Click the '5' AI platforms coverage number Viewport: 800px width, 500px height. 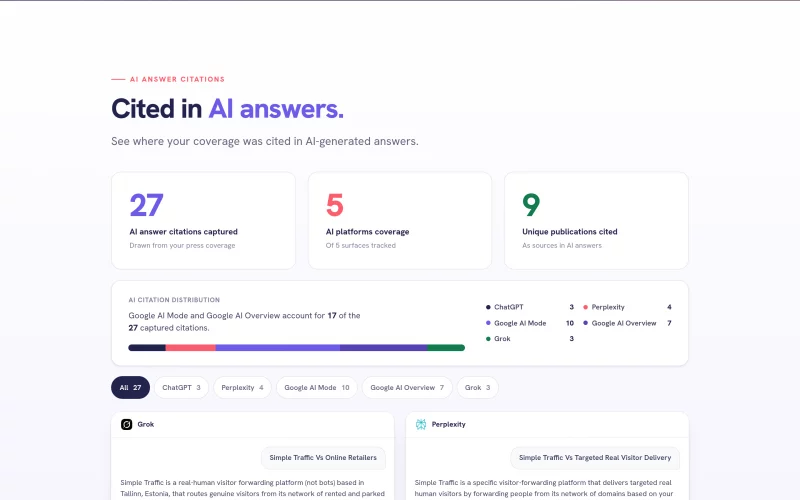click(x=335, y=205)
